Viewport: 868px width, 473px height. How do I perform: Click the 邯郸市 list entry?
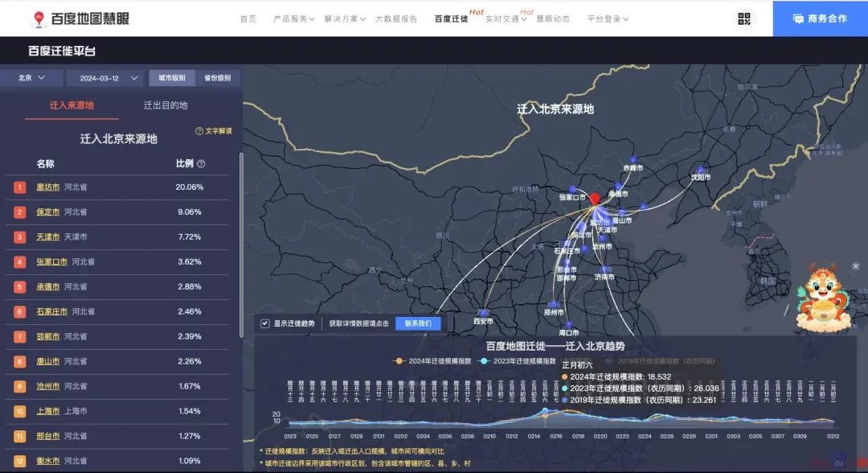coord(117,337)
